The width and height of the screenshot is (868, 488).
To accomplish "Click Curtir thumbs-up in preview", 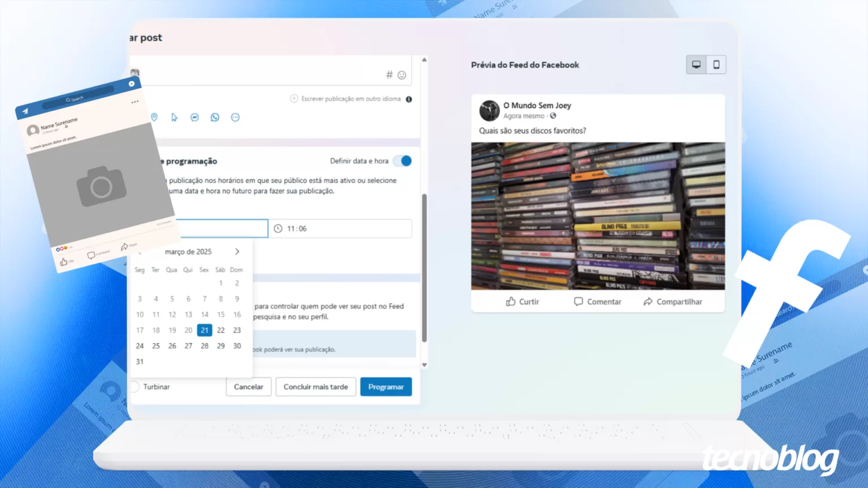I will pos(522,302).
